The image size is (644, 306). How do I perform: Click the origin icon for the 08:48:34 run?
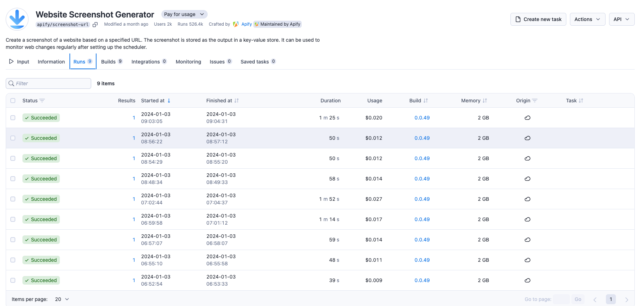click(528, 179)
